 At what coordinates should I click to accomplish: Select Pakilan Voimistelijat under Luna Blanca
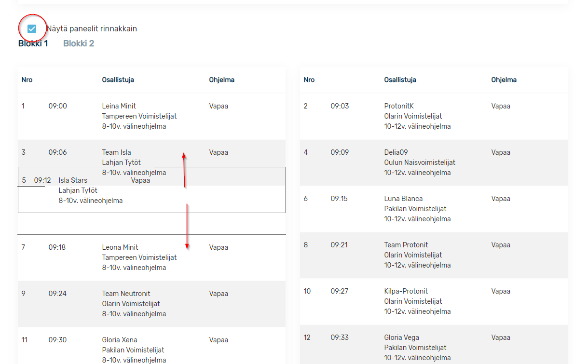coord(415,209)
